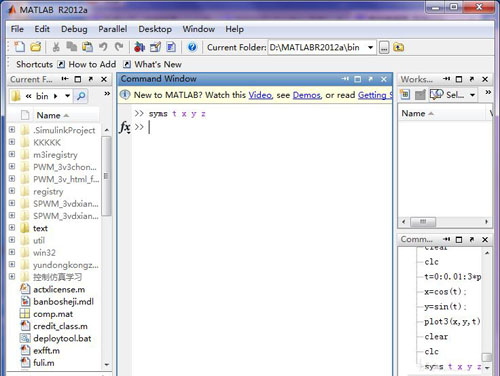The image size is (500, 376).
Task: Open the Window menu
Action: tap(199, 29)
